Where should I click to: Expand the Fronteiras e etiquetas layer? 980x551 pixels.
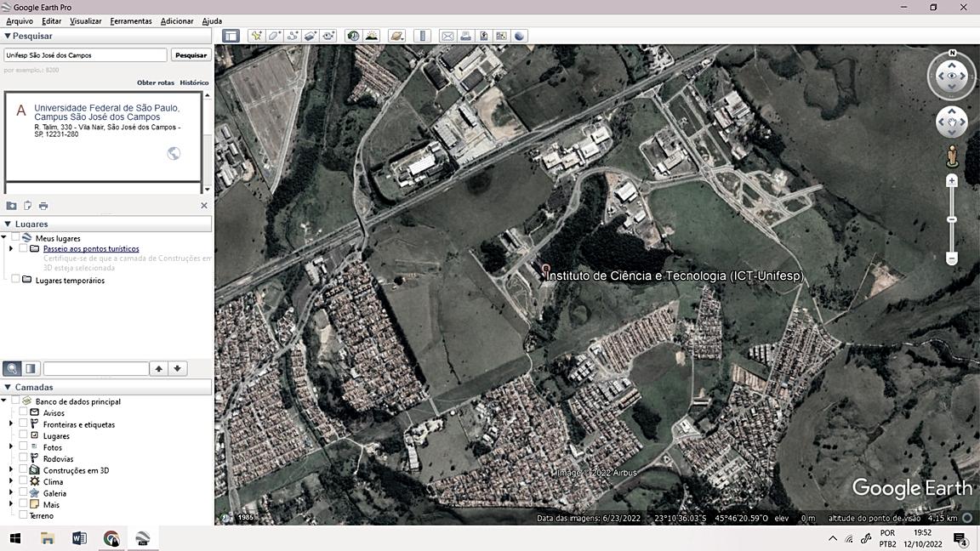[10, 424]
